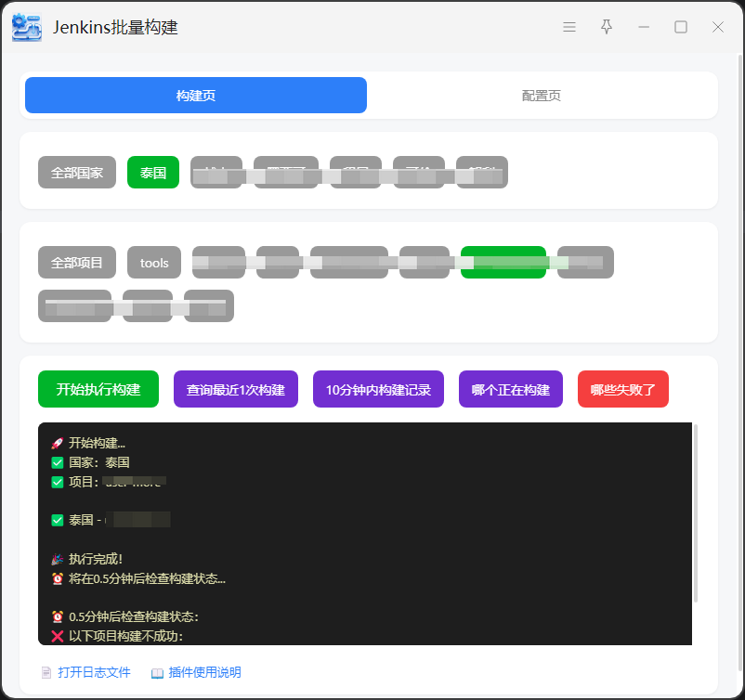The height and width of the screenshot is (700, 745).
Task: Click the 开始构建... log line
Action: point(88,443)
